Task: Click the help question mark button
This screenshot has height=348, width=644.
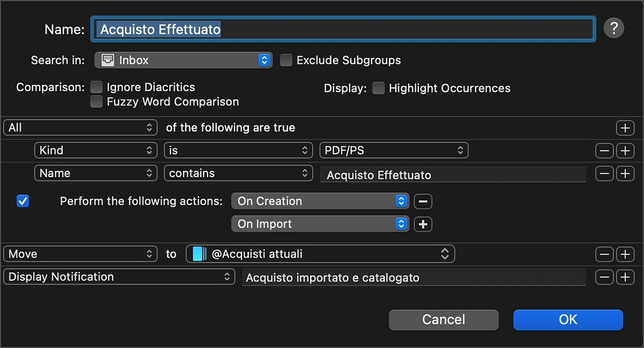Action: click(613, 29)
